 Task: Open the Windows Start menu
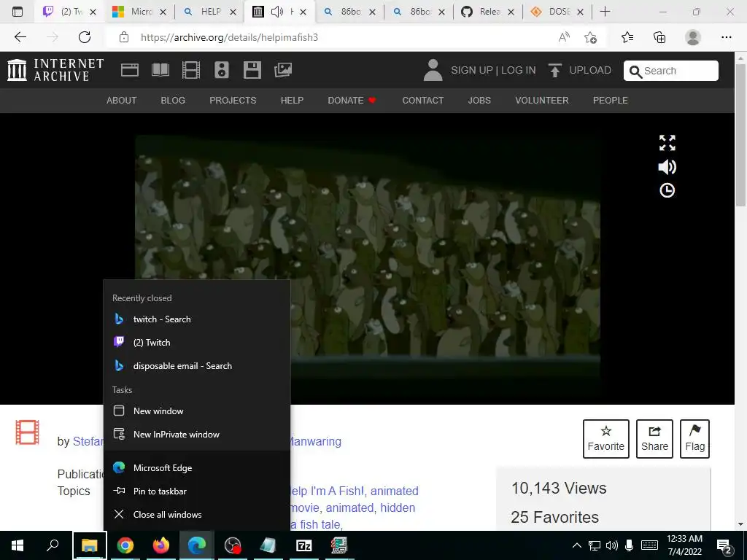coord(18,545)
